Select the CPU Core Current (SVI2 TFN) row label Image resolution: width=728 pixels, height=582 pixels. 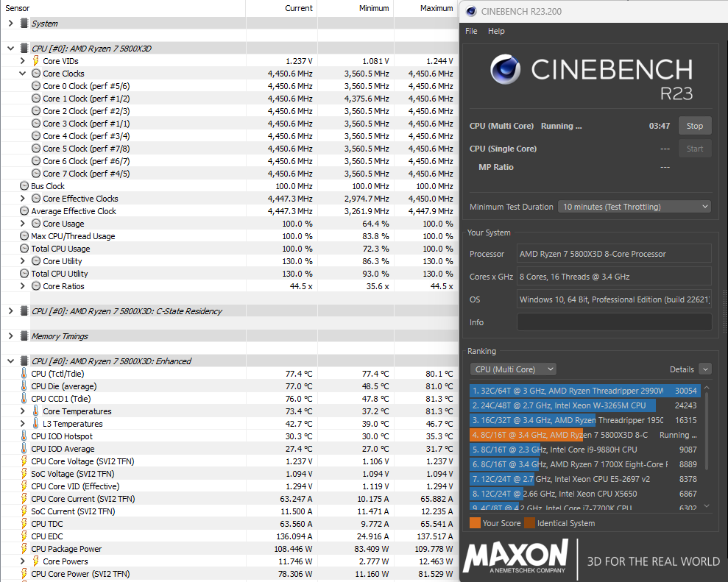[x=83, y=499]
